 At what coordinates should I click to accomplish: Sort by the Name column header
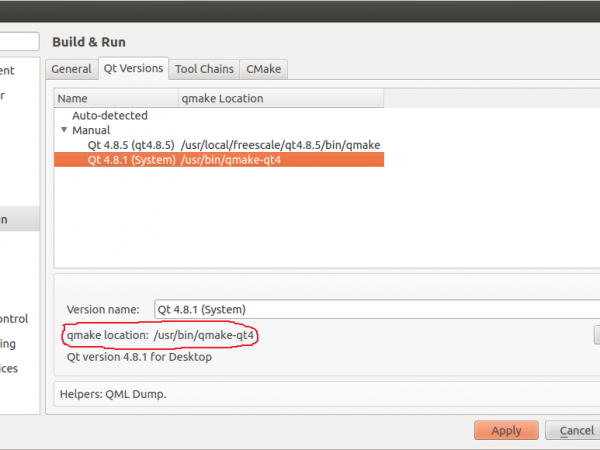115,98
